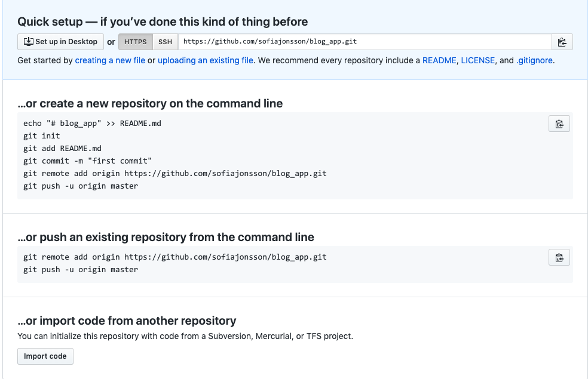Click the README link
This screenshot has width=588, height=379.
click(439, 60)
